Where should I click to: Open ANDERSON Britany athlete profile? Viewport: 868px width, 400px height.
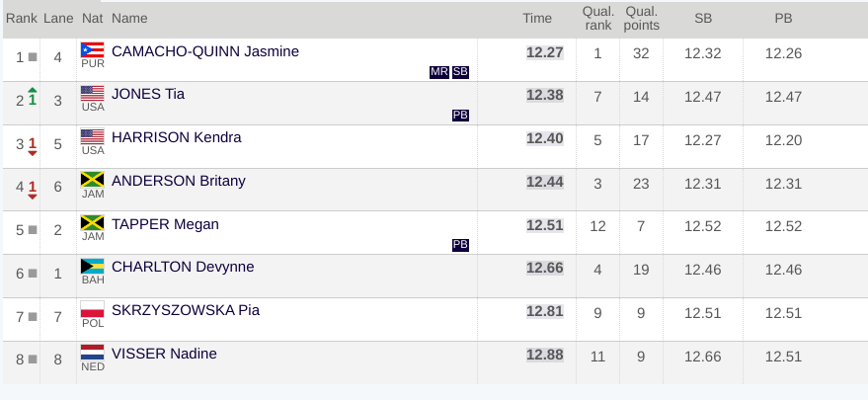point(179,181)
